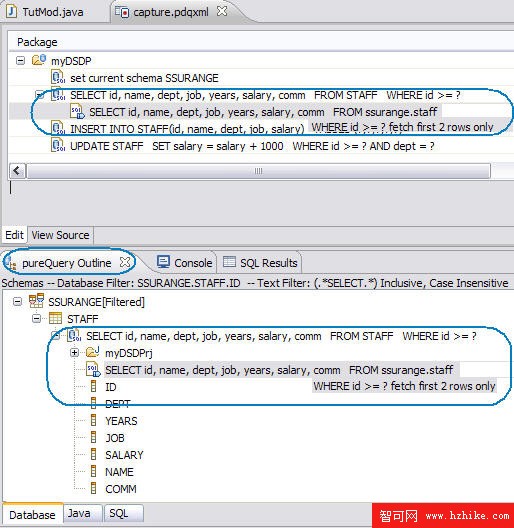Click the Console monitor icon
This screenshot has height=528, width=514.
[163, 262]
